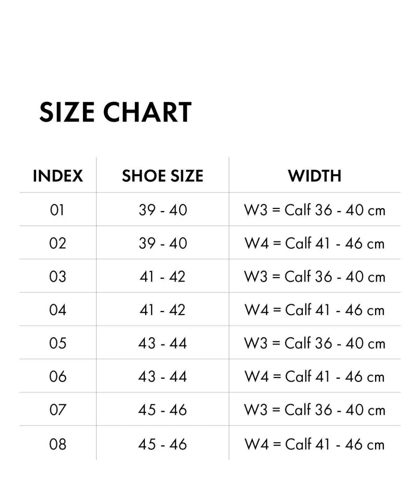Select shoe size 39 - 40 in row 01
The image size is (420, 504).
[163, 210]
